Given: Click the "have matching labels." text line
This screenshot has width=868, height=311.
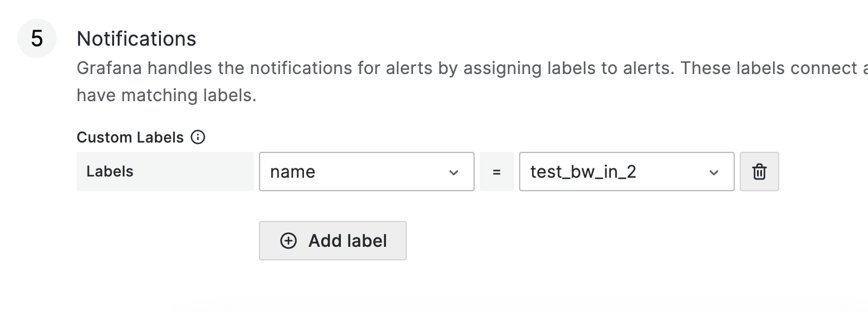Looking at the screenshot, I should [x=166, y=96].
